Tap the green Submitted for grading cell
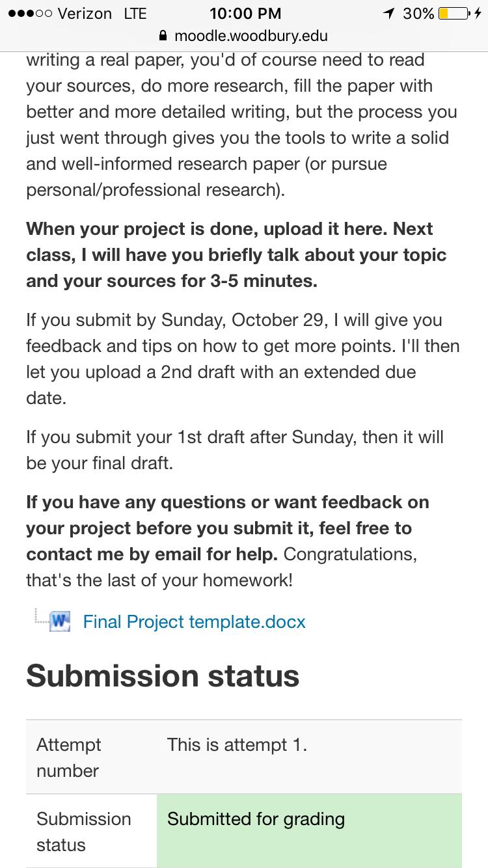The height and width of the screenshot is (868, 488). tap(309, 831)
